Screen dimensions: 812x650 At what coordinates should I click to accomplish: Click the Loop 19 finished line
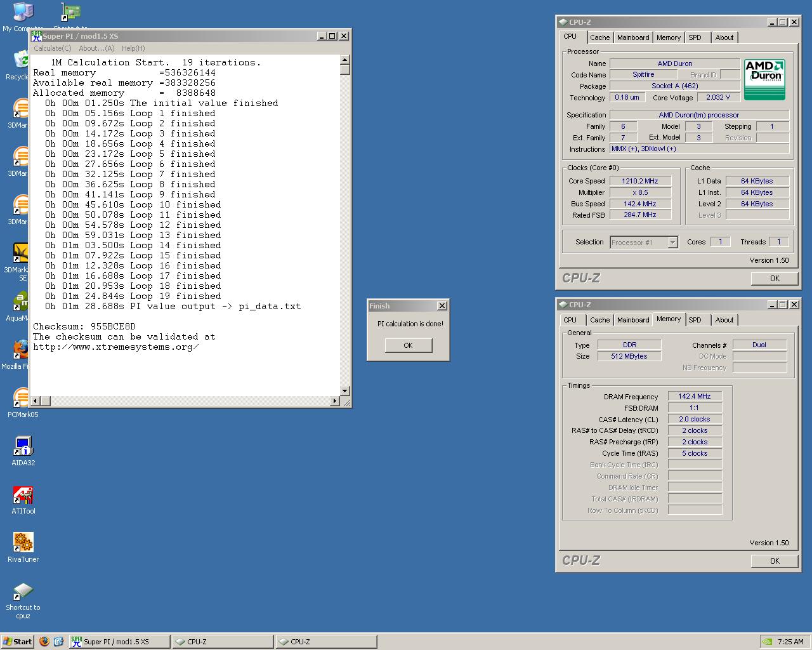[x=133, y=296]
